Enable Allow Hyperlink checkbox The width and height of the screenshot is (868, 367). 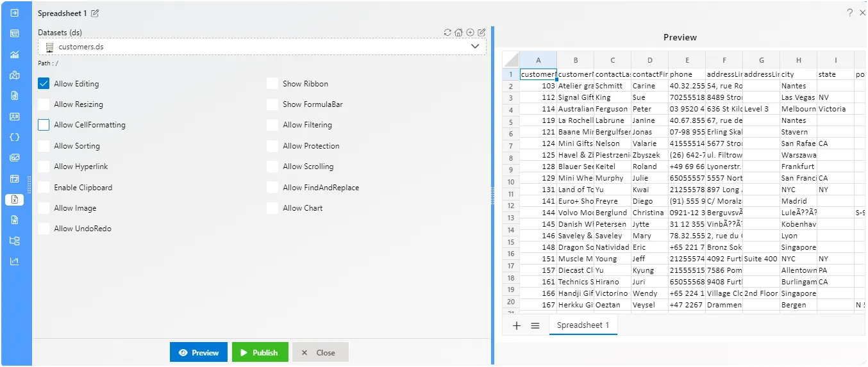point(44,167)
